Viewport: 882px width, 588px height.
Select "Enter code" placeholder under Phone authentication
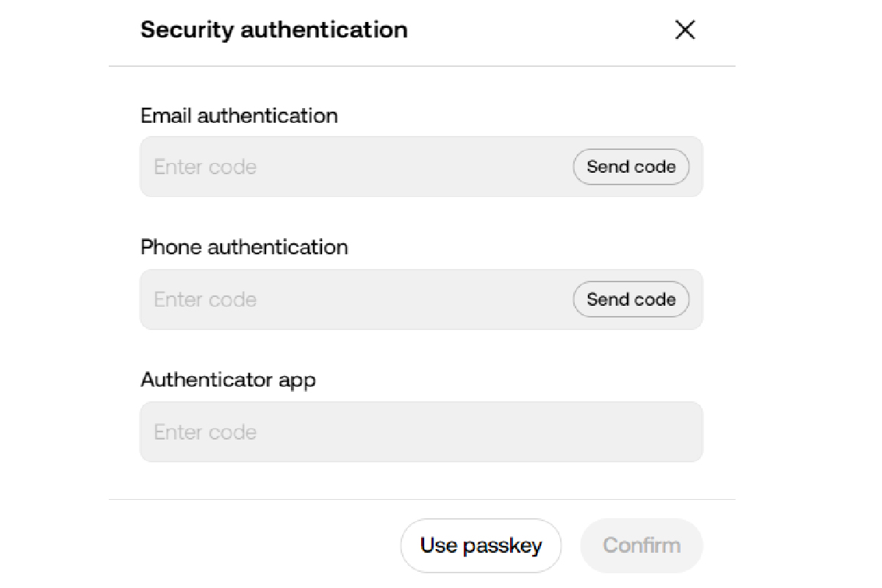coord(205,300)
